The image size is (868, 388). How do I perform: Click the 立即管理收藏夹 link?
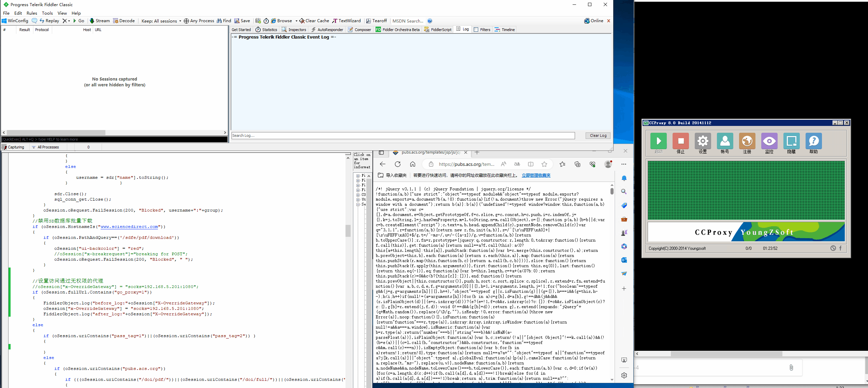click(536, 175)
